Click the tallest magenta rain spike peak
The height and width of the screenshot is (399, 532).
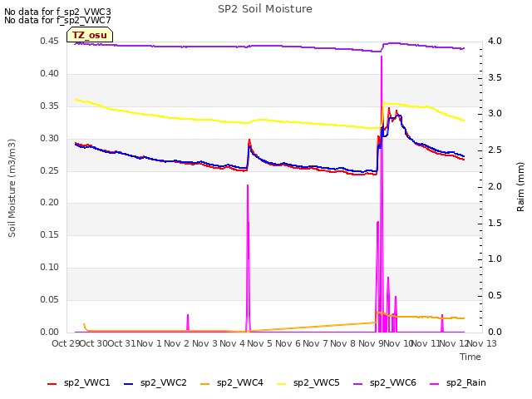point(382,57)
